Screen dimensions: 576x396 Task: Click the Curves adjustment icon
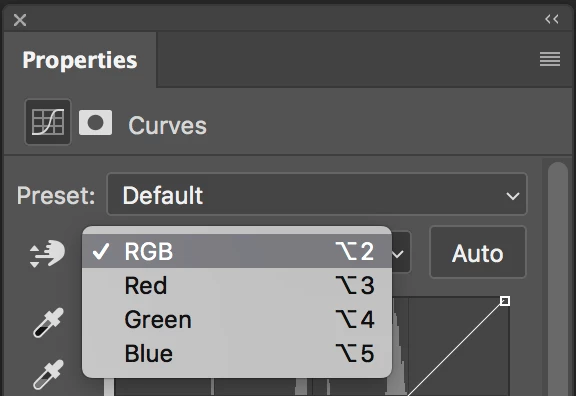coord(48,122)
